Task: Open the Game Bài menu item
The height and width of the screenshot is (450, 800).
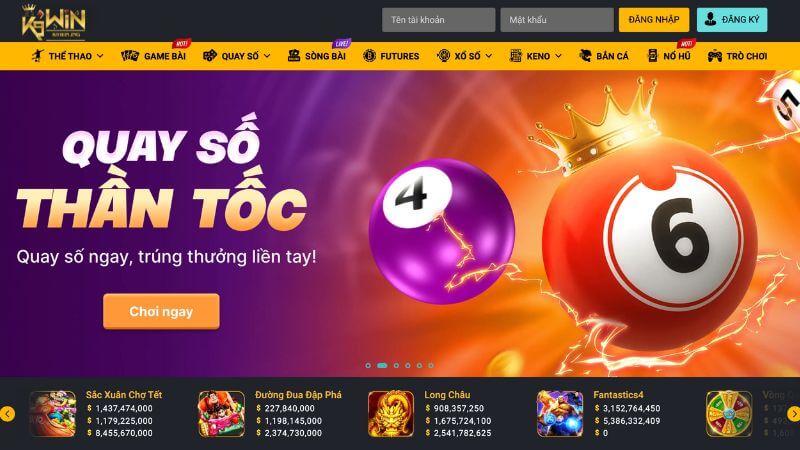Action: pos(154,56)
